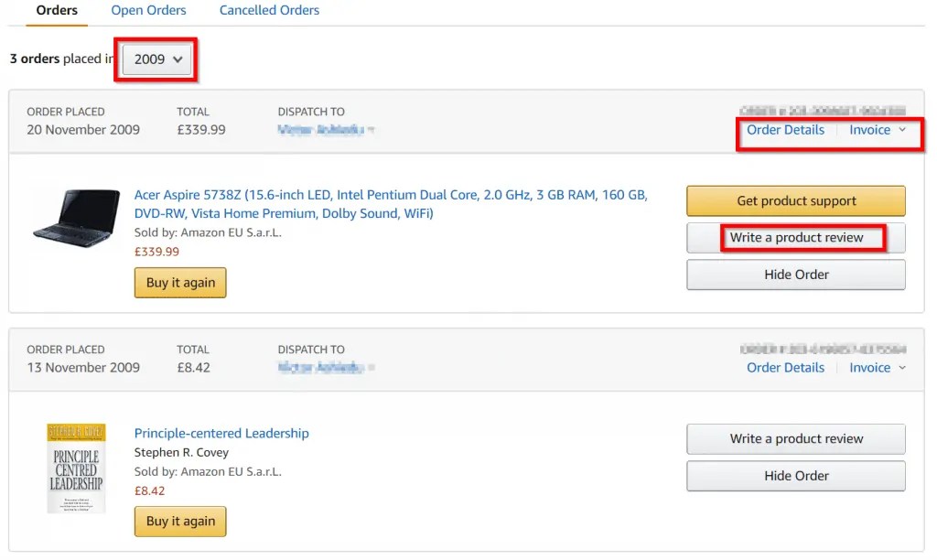937x560 pixels.
Task: Open Order Details for the 20 November 2009 order
Action: (784, 130)
